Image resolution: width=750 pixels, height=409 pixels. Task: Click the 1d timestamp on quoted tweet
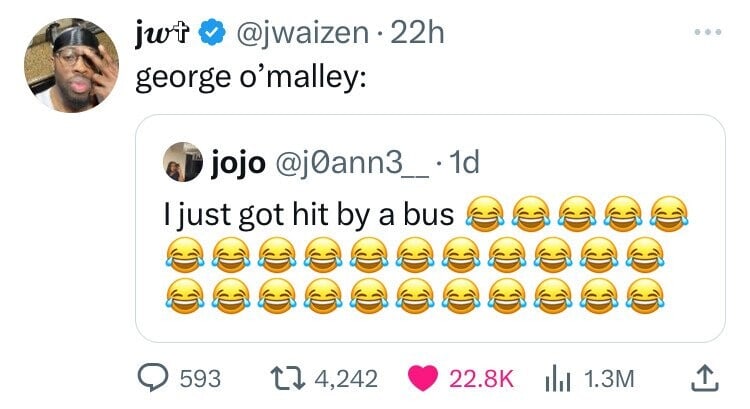click(464, 163)
